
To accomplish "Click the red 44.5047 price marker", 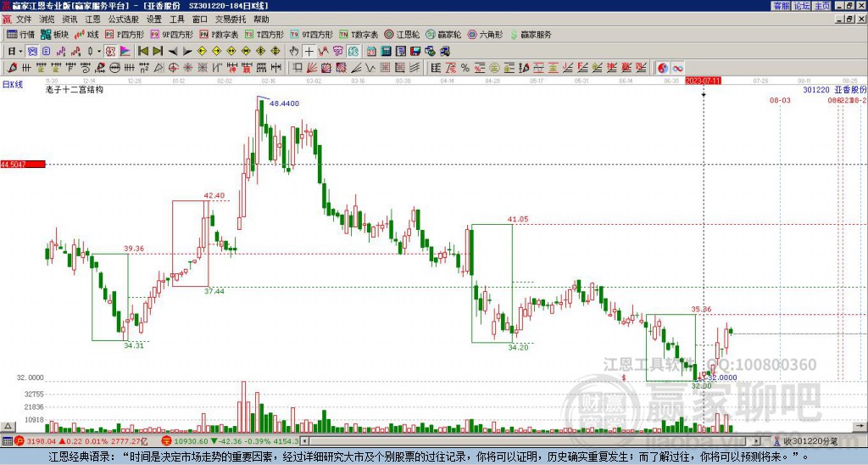I will [x=23, y=164].
